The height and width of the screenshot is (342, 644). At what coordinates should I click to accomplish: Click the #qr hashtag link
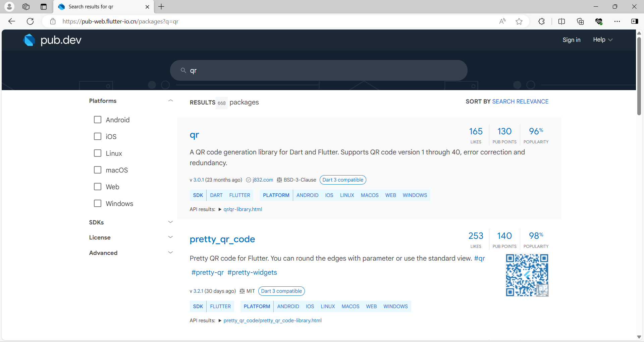pyautogui.click(x=479, y=258)
